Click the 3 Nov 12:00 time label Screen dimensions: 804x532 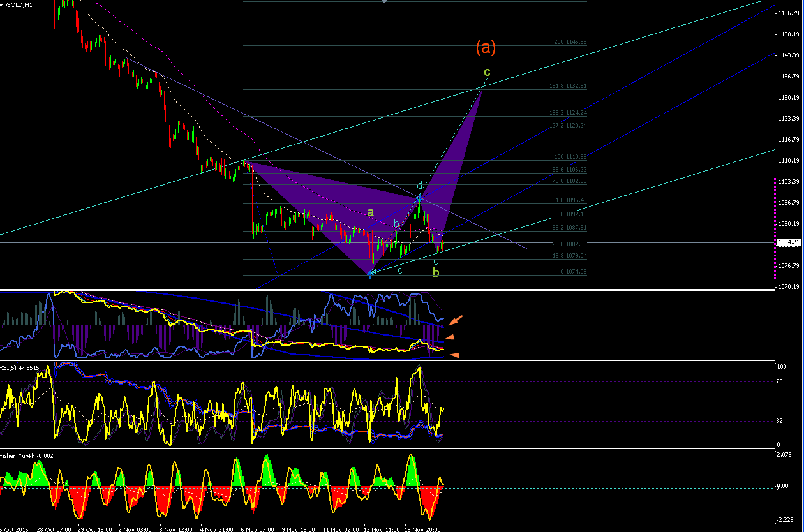[175, 529]
